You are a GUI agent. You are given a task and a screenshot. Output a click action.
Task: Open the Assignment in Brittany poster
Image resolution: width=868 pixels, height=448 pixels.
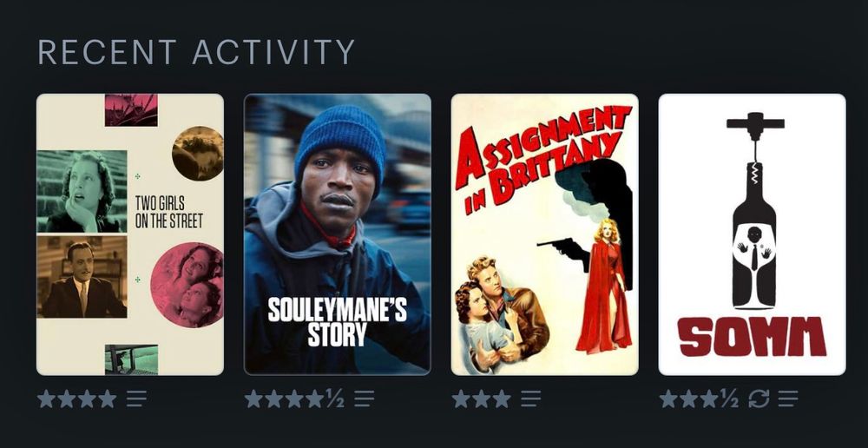coord(545,234)
